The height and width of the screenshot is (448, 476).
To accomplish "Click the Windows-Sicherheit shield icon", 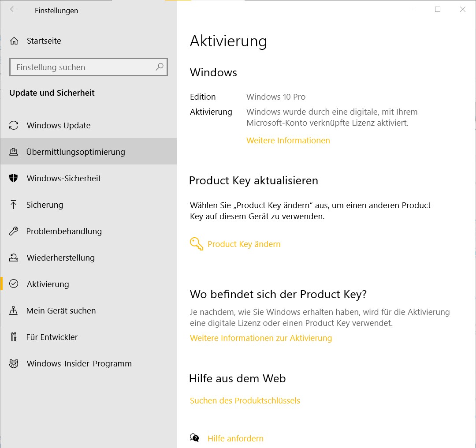I will 14,178.
